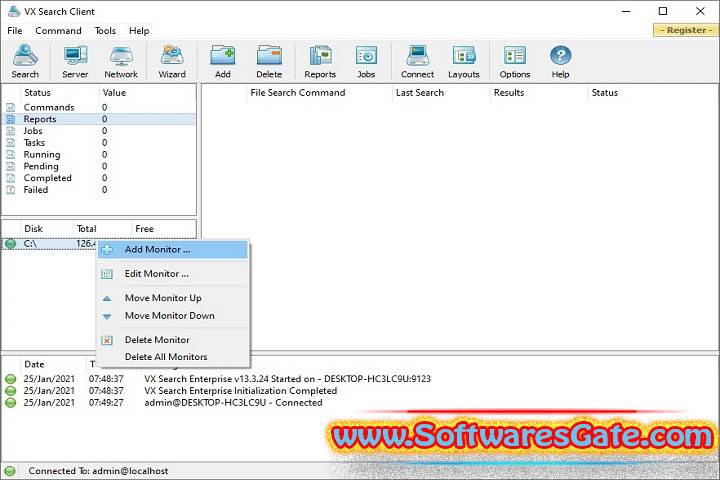Choose Add Monitor ... from the context menu
720x480 pixels.
[x=173, y=249]
